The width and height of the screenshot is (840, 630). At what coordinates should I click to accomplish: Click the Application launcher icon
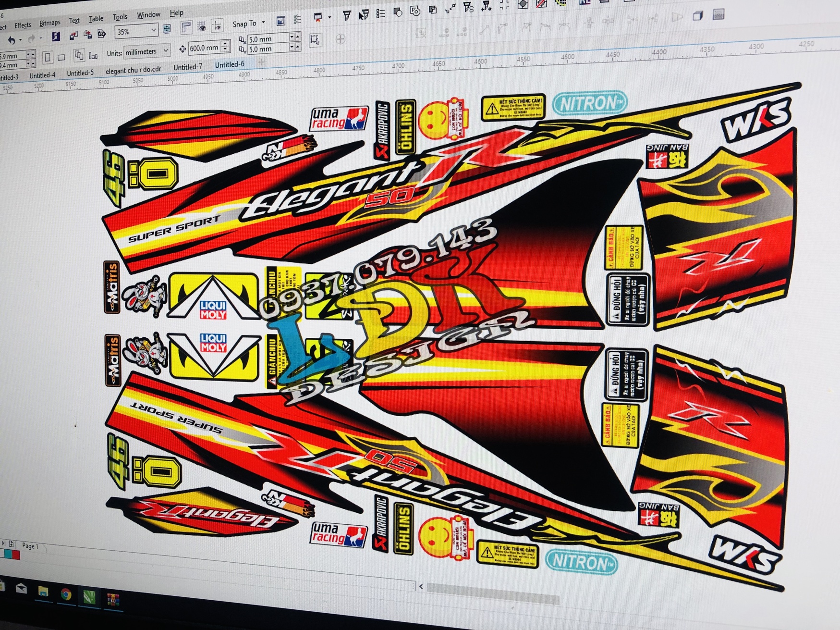tap(318, 18)
